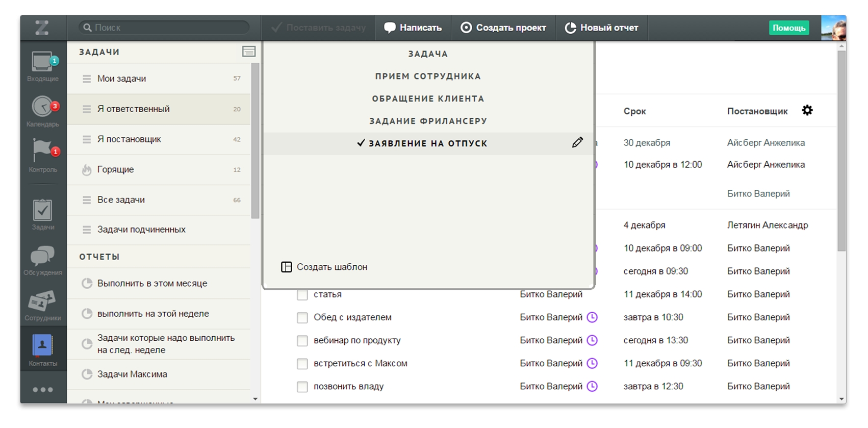Tick the checkbox for статья
Screen dimensions: 868x428
pyautogui.click(x=302, y=294)
